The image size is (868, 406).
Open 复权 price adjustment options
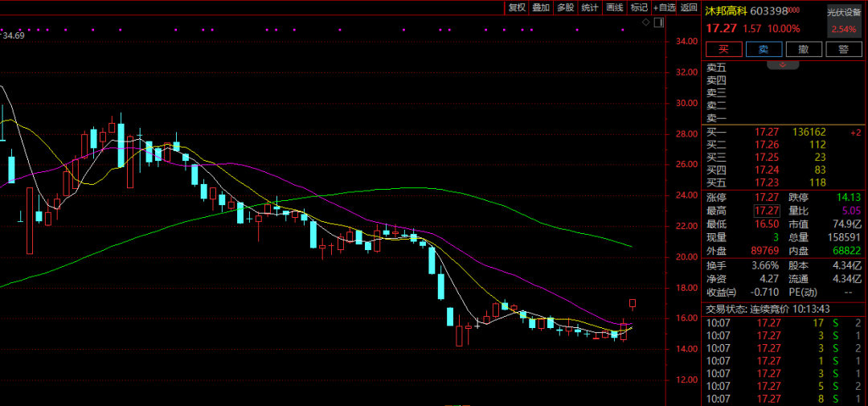click(516, 7)
